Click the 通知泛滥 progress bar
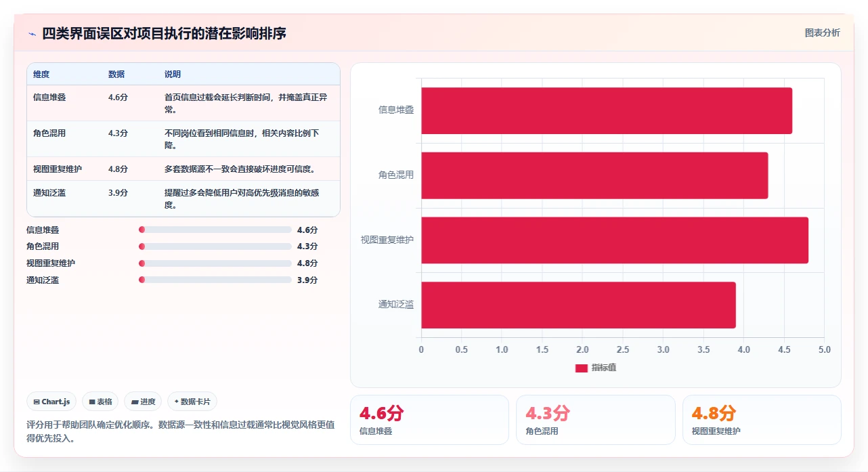This screenshot has width=868, height=472. [x=215, y=280]
